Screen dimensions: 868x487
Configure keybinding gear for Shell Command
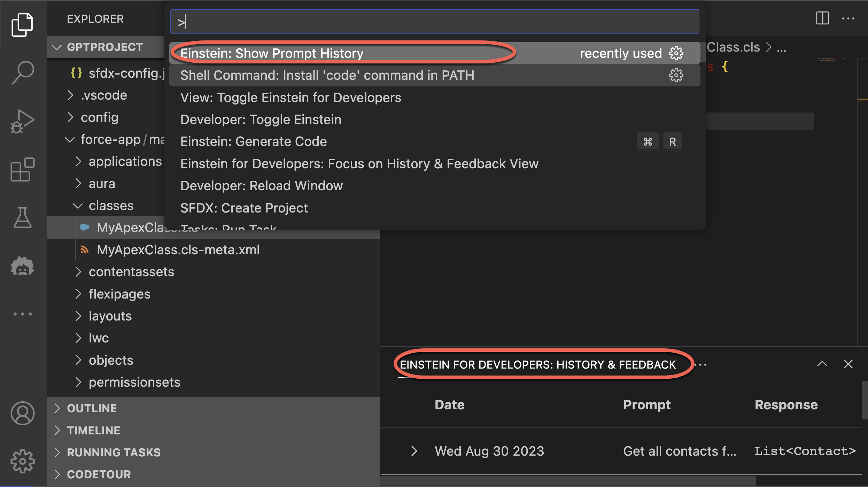point(676,75)
